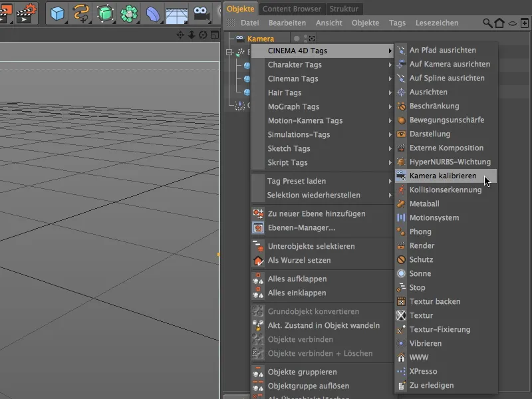Toggle the eye filter icon in the Objekte panel
The image size is (532, 399).
(511, 23)
